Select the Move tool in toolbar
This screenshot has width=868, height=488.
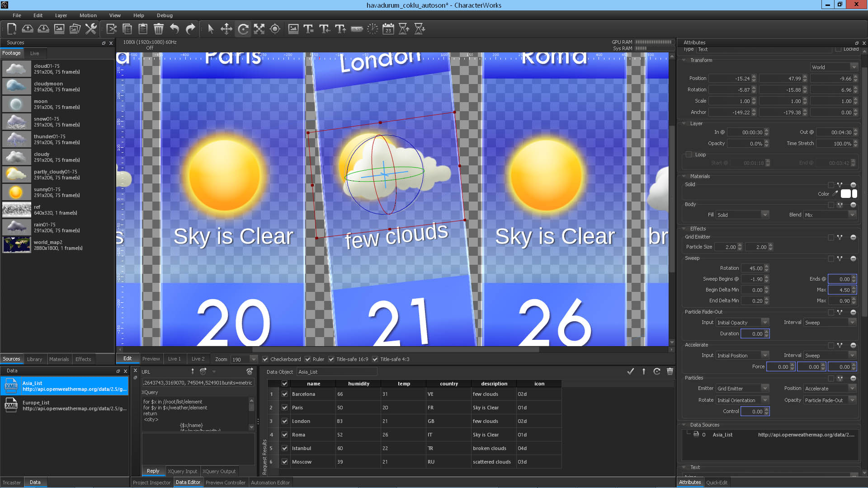tap(226, 29)
